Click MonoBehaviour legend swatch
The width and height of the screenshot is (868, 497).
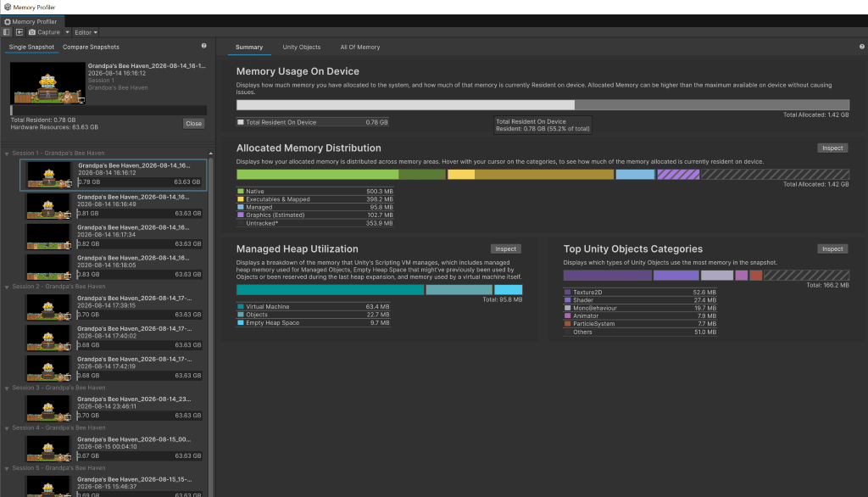pyautogui.click(x=567, y=308)
